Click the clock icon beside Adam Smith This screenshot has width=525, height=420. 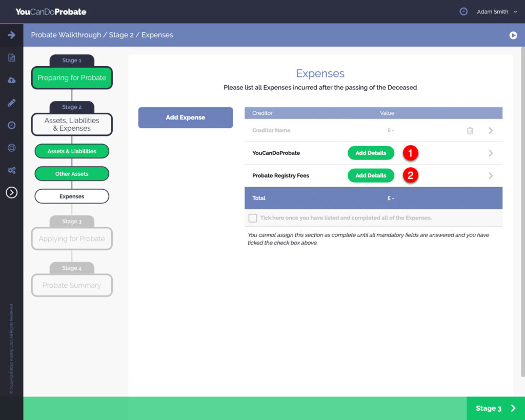pos(463,11)
